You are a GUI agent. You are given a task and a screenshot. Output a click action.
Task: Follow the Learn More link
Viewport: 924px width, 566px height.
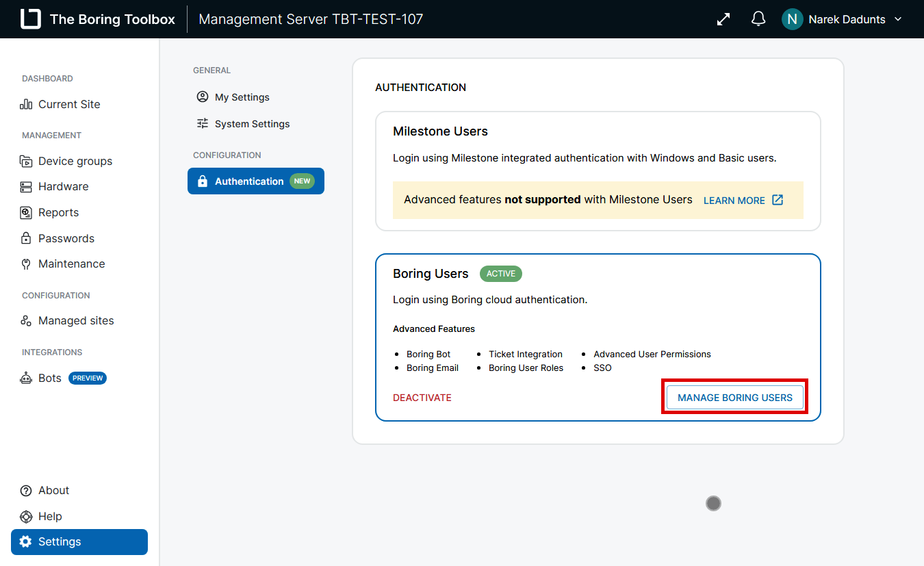point(734,201)
